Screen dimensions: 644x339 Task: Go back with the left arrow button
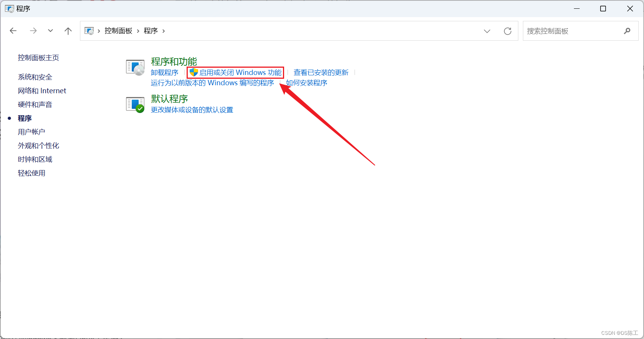pos(13,31)
